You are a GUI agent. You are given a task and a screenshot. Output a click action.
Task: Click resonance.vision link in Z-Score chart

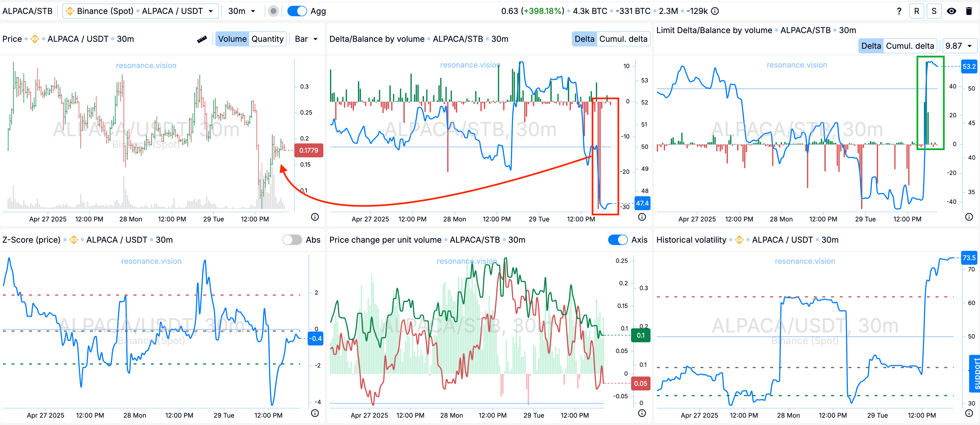click(152, 261)
